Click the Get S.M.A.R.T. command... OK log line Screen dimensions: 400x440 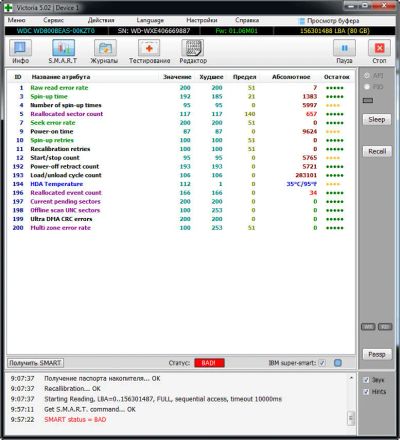coord(90,409)
